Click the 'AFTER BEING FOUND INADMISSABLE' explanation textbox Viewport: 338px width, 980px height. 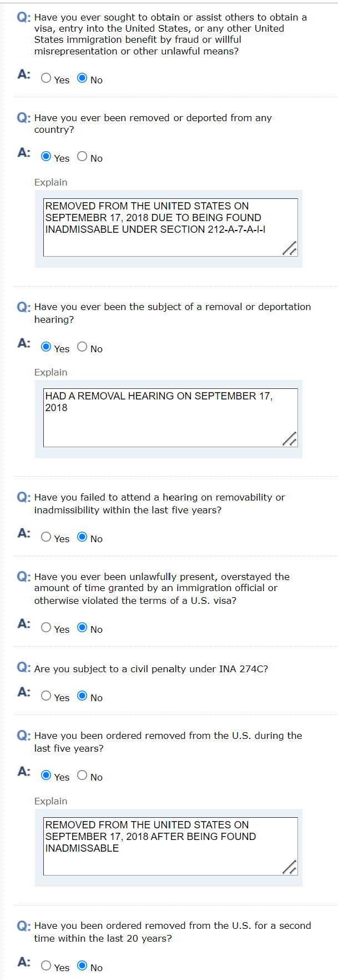pos(170,846)
